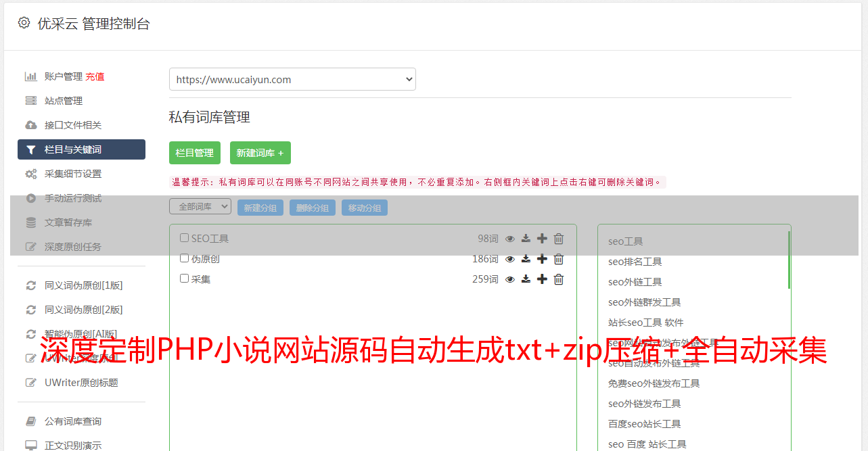Click the refresh icon for 同义词伪原创[2版]
The height and width of the screenshot is (451, 868).
coord(31,310)
